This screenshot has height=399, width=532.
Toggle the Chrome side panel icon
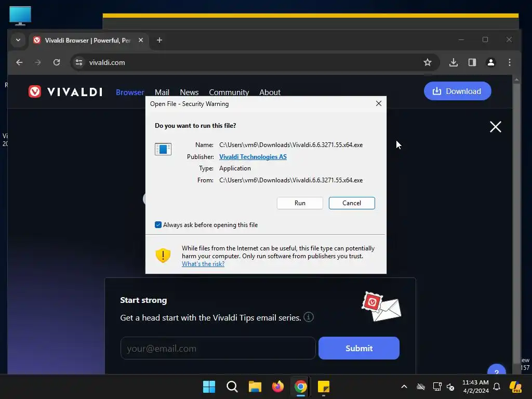pos(472,62)
